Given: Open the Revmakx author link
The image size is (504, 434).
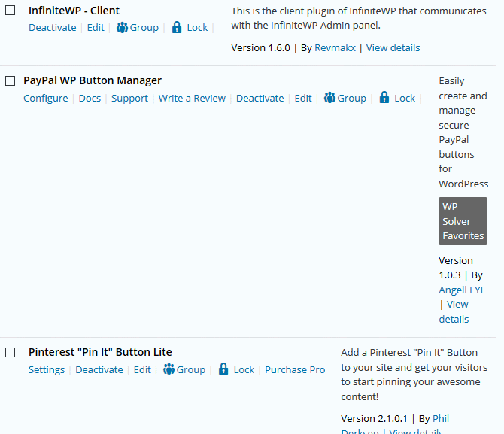Looking at the screenshot, I should coord(335,48).
